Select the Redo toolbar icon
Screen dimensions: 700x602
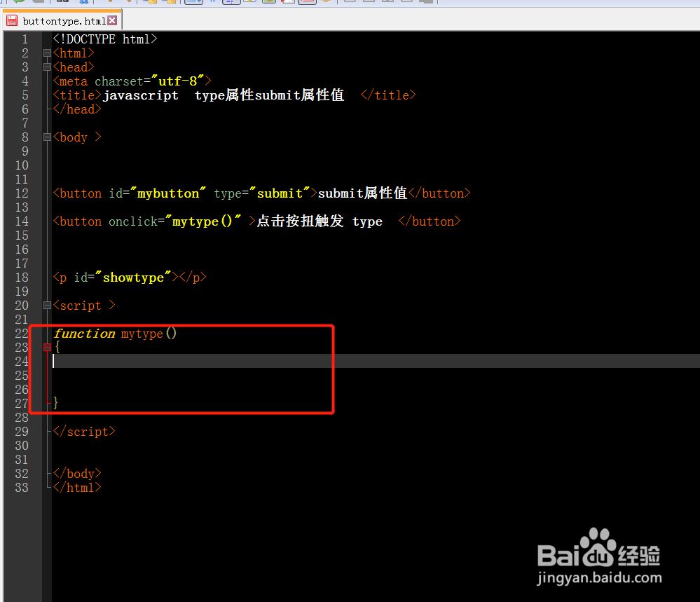click(x=130, y=4)
